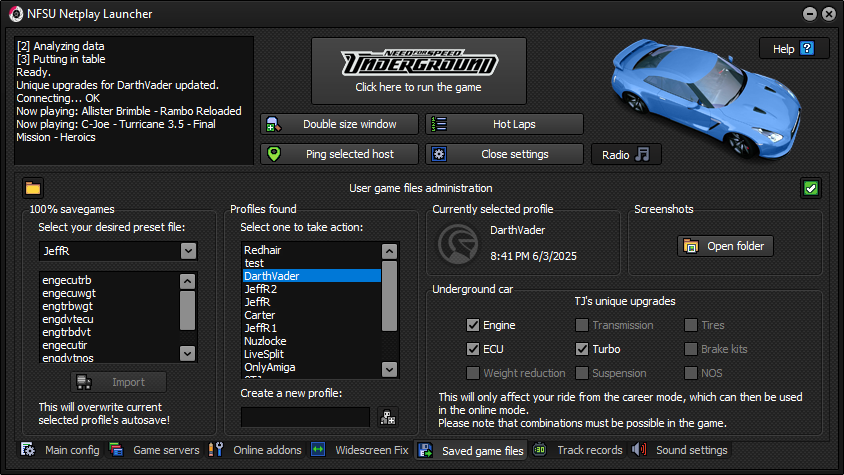Enable the Suspension upgrade checkbox
This screenshot has height=475, width=844.
[581, 373]
